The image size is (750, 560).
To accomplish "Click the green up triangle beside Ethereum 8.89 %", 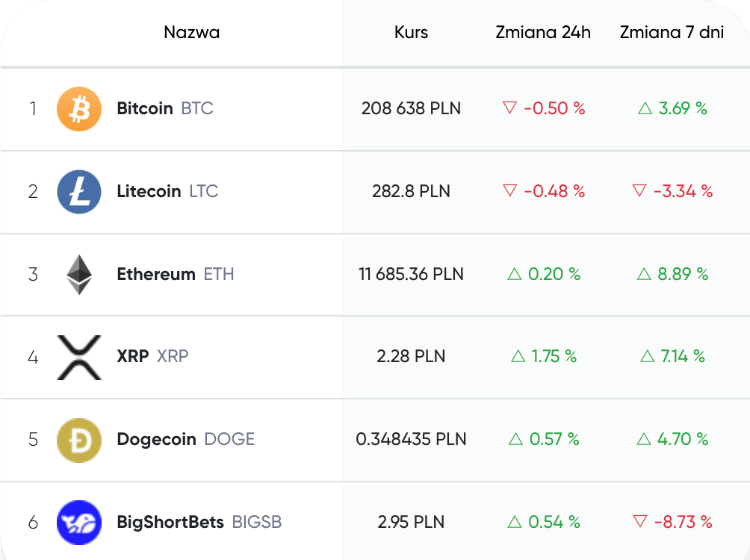I will pos(644,274).
